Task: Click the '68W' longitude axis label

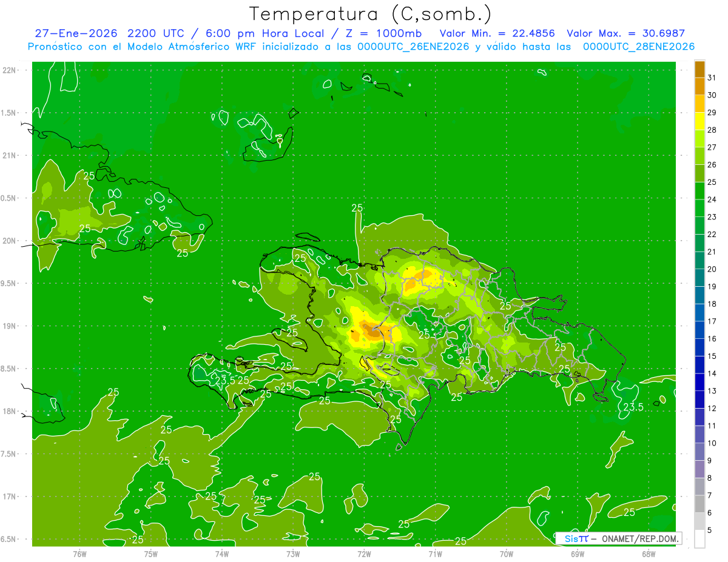Action: tap(649, 554)
